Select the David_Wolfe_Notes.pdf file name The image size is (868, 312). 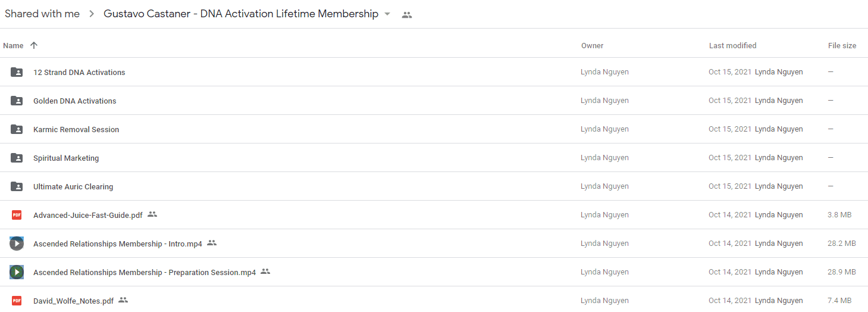(x=74, y=301)
